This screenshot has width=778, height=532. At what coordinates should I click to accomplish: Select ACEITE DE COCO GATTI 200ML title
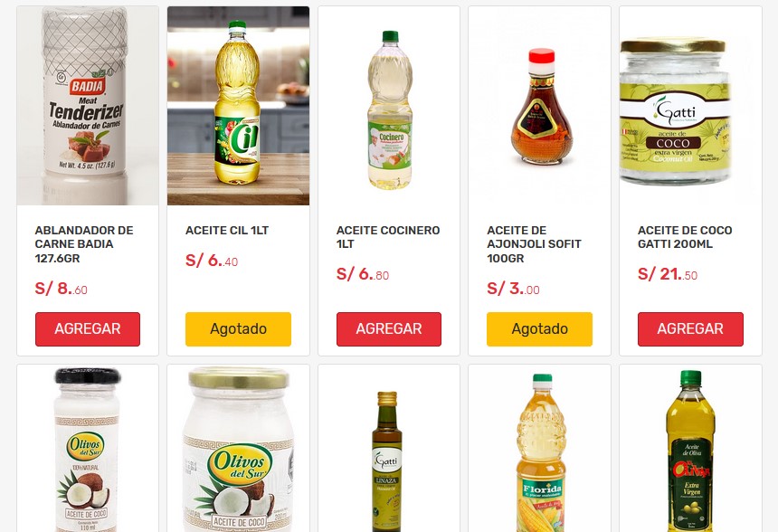click(x=685, y=237)
